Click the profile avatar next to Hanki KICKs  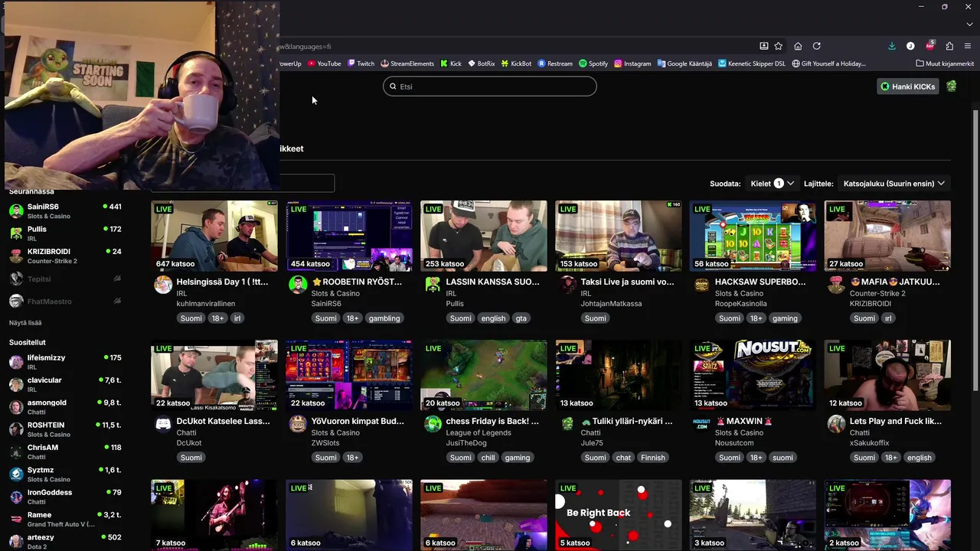tap(951, 86)
